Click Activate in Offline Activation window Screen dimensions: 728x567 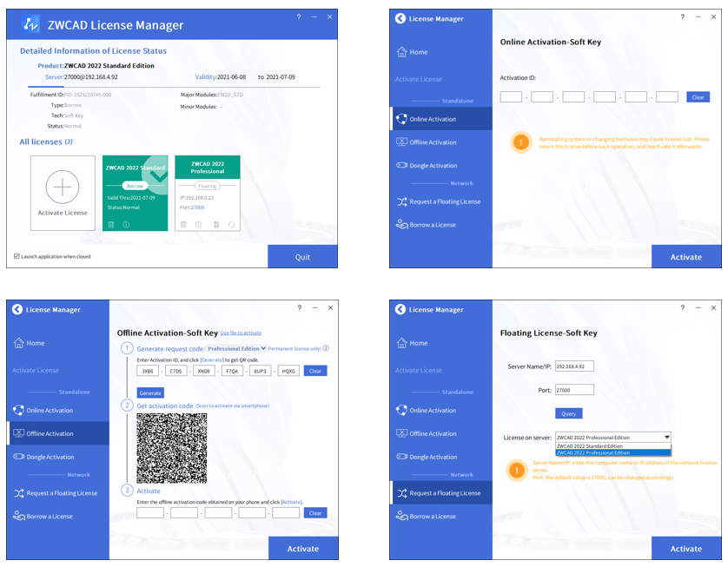(303, 548)
